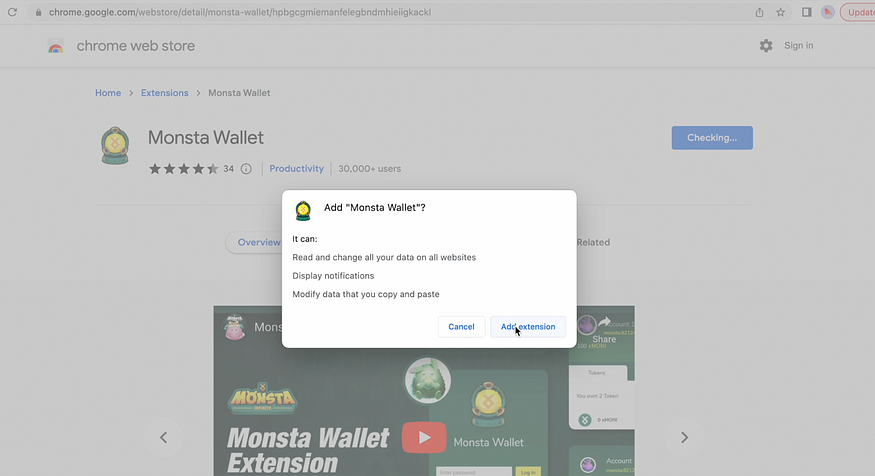
Task: Click Modify data that you copy text
Action: coord(366,294)
